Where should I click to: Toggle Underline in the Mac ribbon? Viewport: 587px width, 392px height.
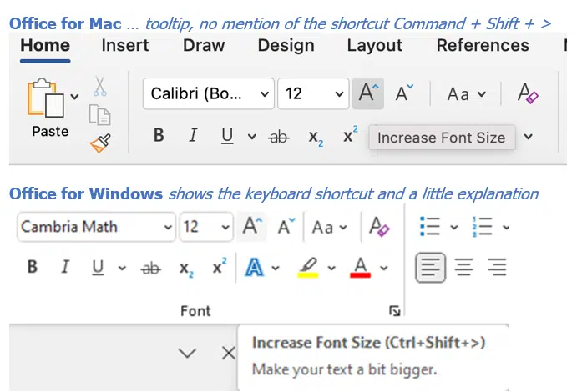[x=227, y=136]
